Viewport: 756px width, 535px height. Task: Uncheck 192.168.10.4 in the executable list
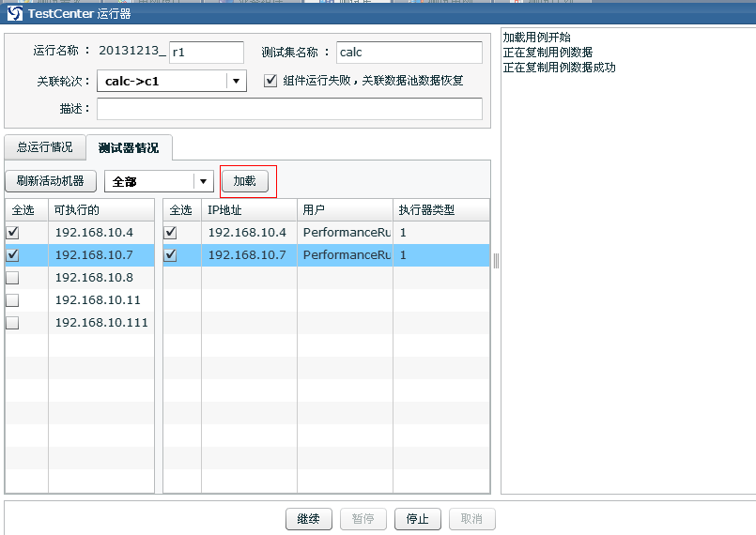12,232
